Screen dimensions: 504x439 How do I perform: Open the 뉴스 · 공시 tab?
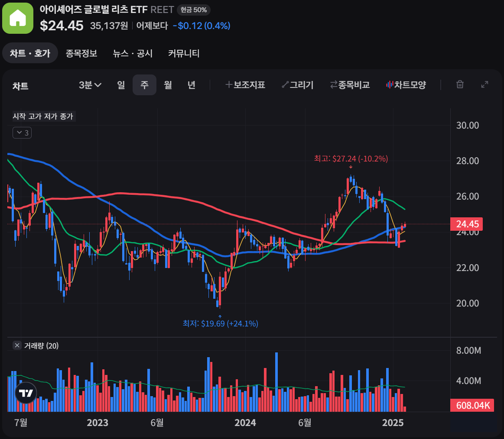[133, 53]
